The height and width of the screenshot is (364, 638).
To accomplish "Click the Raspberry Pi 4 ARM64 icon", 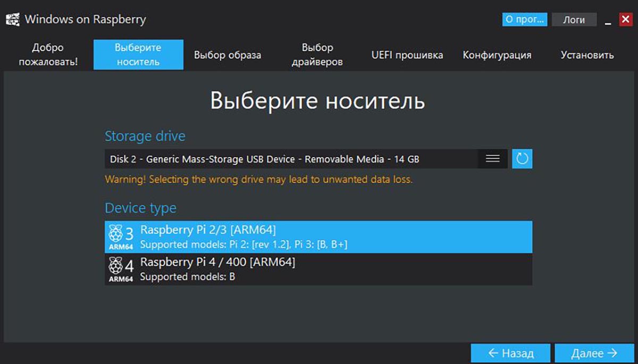I will 121,269.
